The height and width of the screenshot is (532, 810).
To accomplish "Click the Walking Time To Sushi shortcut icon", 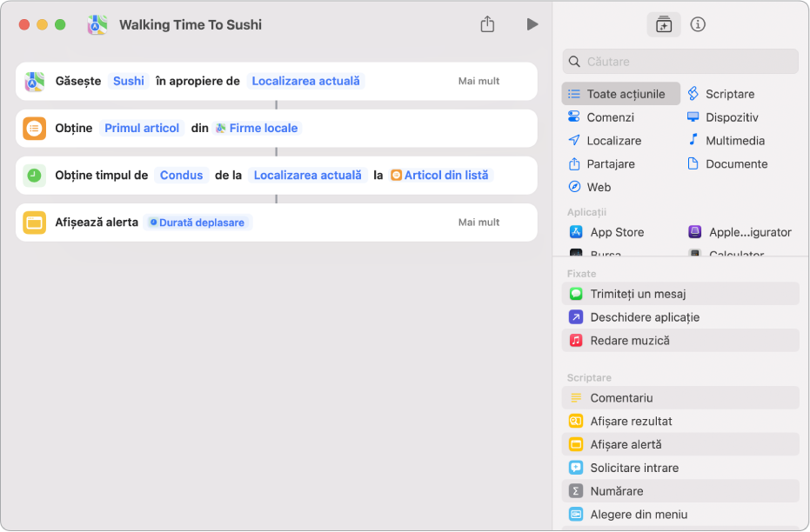I will point(97,24).
